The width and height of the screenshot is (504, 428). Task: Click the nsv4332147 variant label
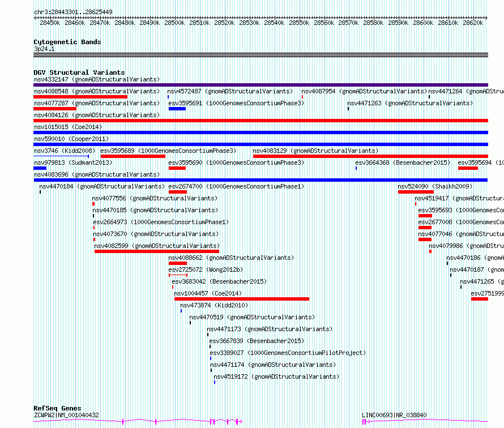[x=97, y=79]
